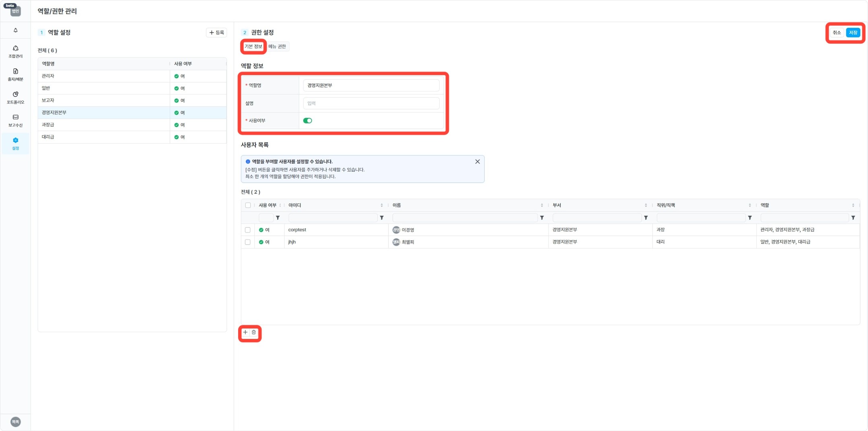Viewport: 868px width, 431px height.
Task: Open the filter for 부서 column
Action: click(x=646, y=218)
